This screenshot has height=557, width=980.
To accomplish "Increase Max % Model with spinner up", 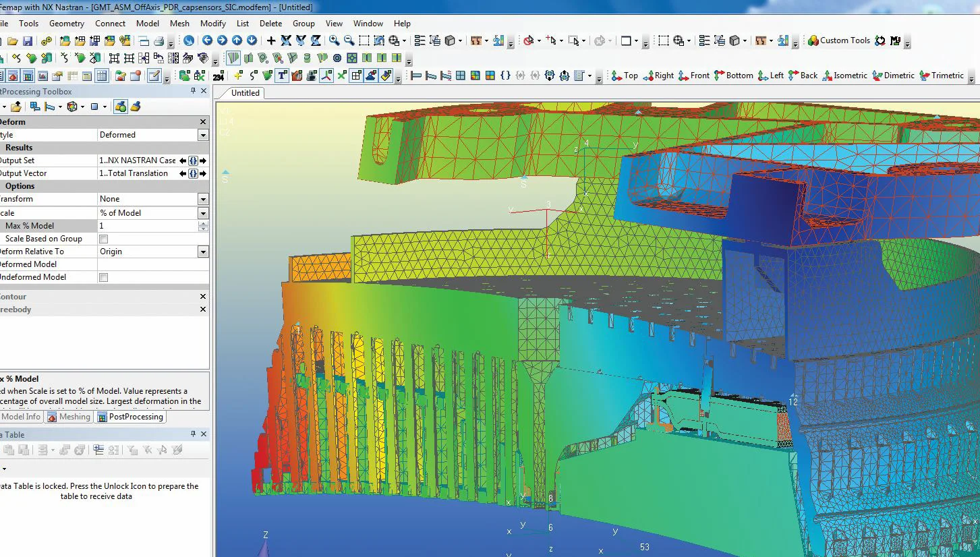I will [x=203, y=223].
